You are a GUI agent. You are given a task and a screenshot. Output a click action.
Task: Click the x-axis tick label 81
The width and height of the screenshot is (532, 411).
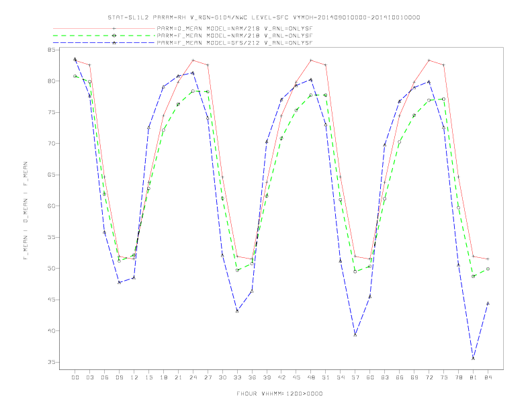474,377
